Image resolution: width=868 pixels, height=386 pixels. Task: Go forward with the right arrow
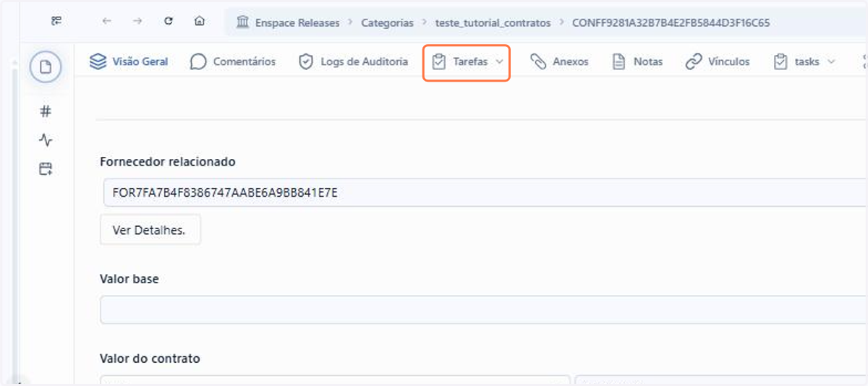click(x=137, y=22)
